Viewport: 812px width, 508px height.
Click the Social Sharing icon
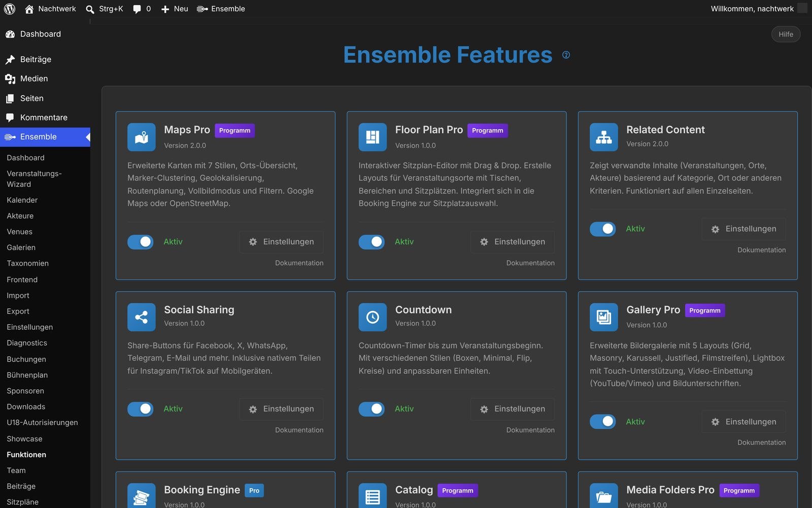(142, 317)
